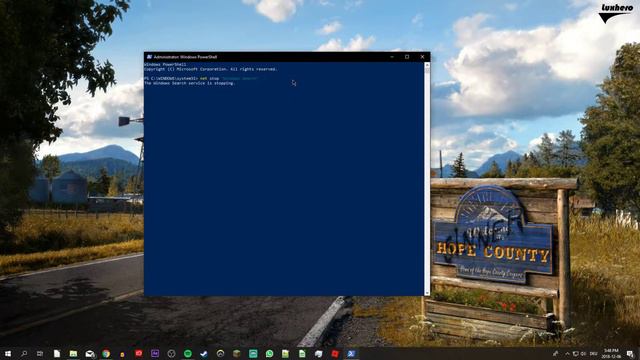The image size is (640, 360).
Task: Open taskbar Search magnifier
Action: click(24, 353)
